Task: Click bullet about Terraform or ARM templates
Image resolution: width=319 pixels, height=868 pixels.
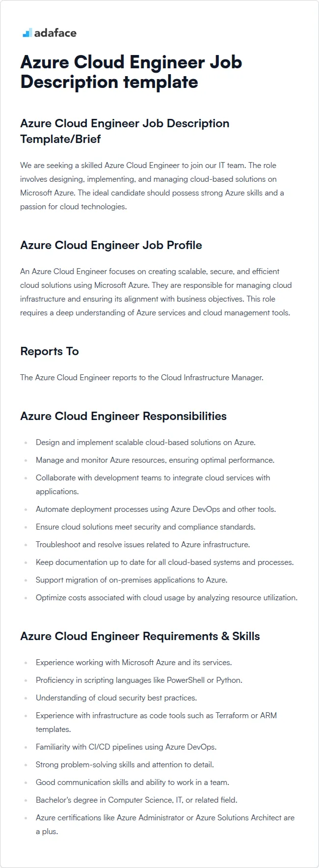Action: [157, 722]
